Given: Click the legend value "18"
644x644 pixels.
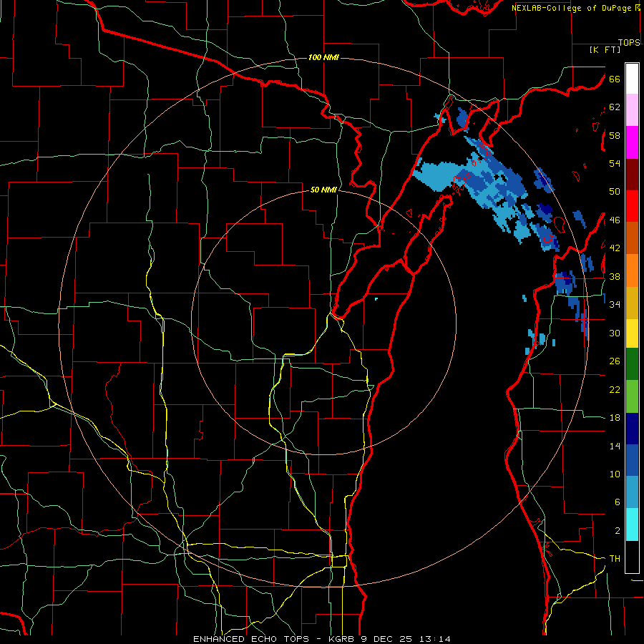Looking at the screenshot, I should pos(615,418).
